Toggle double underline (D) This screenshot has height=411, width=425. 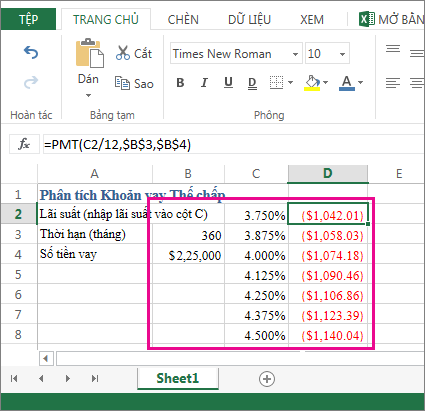click(252, 83)
